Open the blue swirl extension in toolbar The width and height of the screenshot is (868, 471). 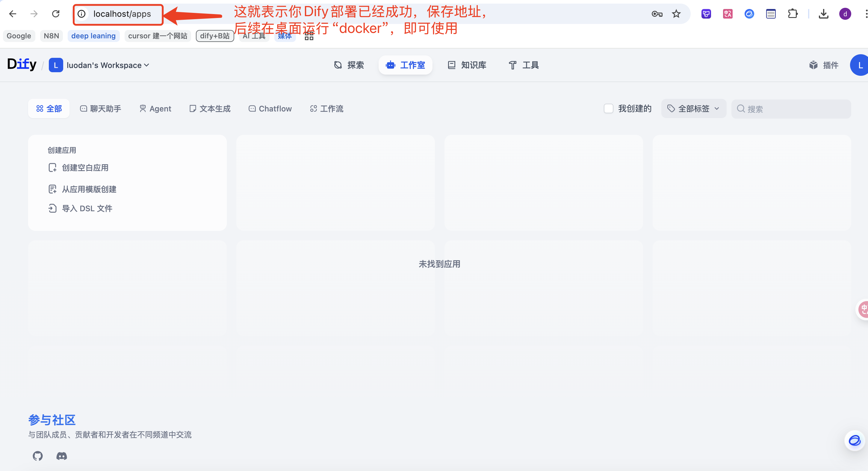pos(749,14)
